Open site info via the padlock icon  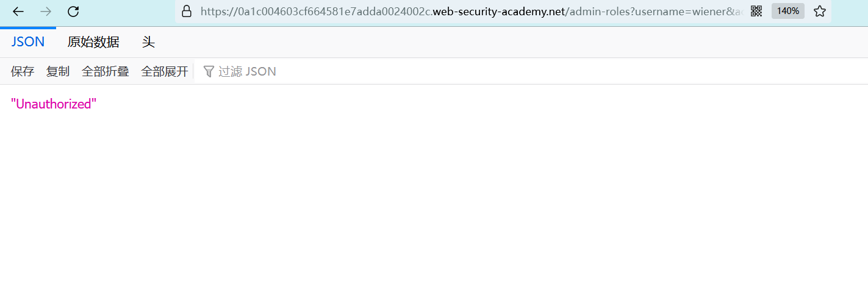pyautogui.click(x=187, y=11)
